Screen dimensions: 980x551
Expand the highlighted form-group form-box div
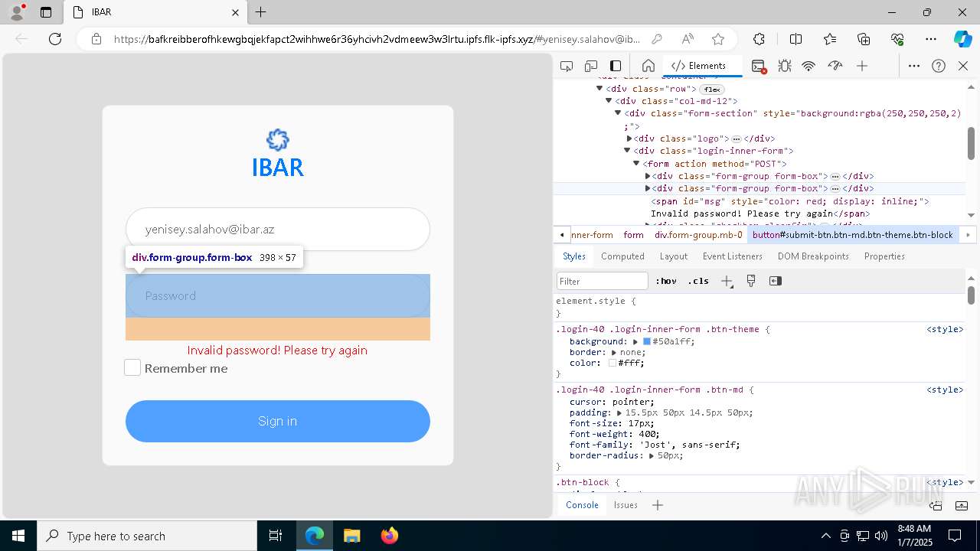pyautogui.click(x=648, y=188)
